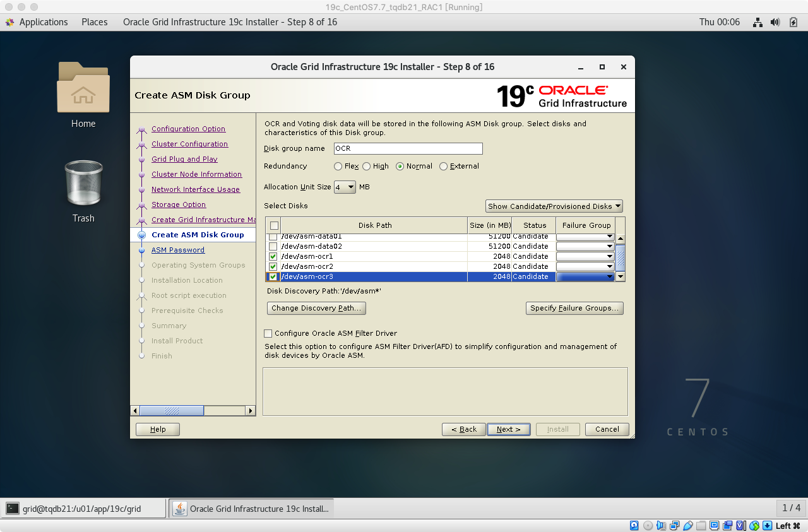The image size is (808, 532).
Task: Open Failure Group dropdown for asm-data01
Action: point(585,237)
